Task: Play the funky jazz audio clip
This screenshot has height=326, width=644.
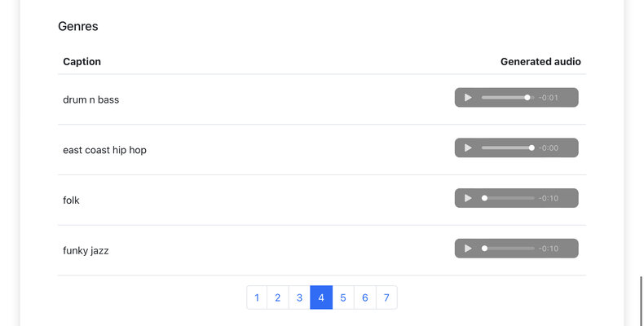Action: click(x=468, y=249)
